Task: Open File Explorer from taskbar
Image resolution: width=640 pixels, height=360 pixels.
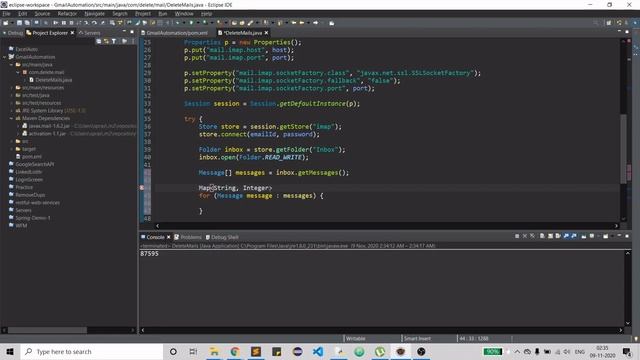Action: [x=214, y=351]
